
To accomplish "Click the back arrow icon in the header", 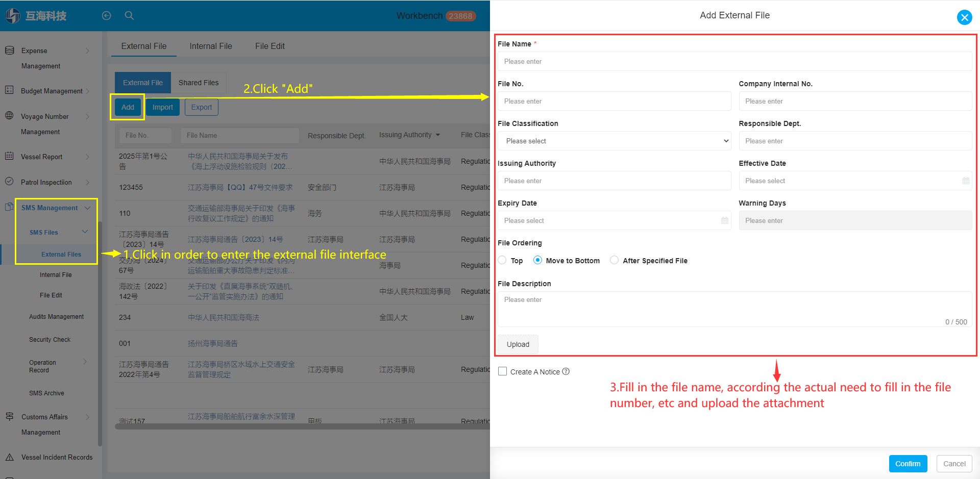I will (x=106, y=16).
